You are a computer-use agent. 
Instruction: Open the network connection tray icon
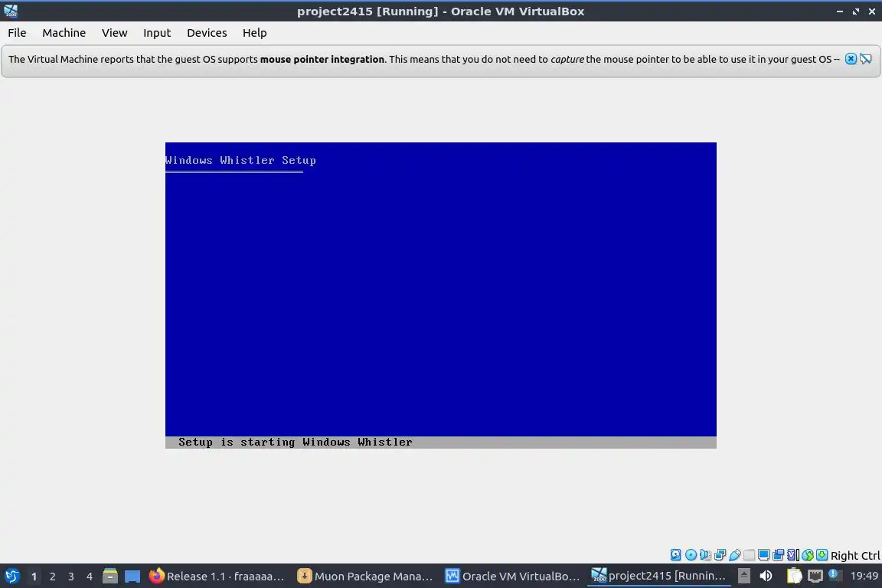coord(815,576)
